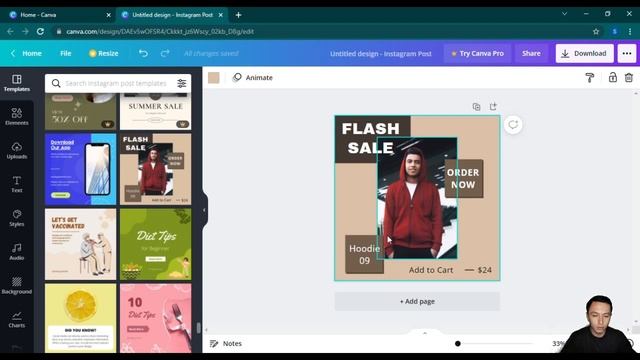
Task: Open the browser profile avatar
Action: 615,31
